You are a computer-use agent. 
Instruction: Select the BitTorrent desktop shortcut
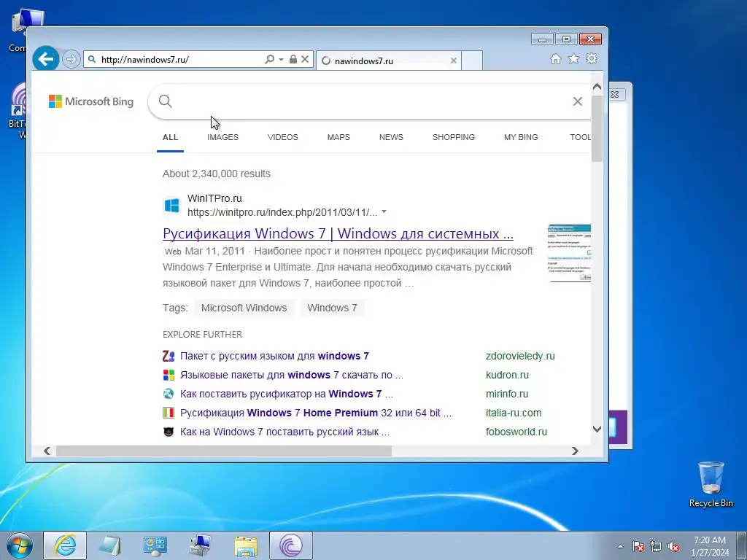[x=18, y=111]
